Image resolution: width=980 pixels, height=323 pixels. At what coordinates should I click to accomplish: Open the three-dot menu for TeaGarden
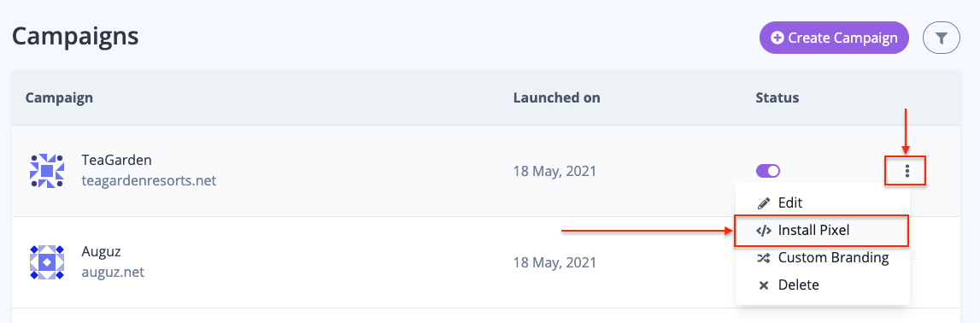click(907, 171)
